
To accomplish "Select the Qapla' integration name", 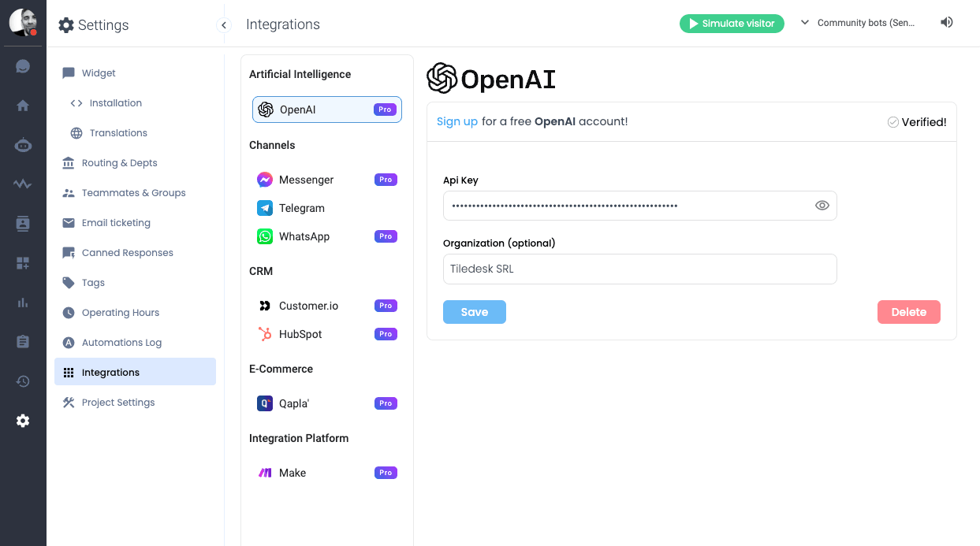I will (294, 403).
